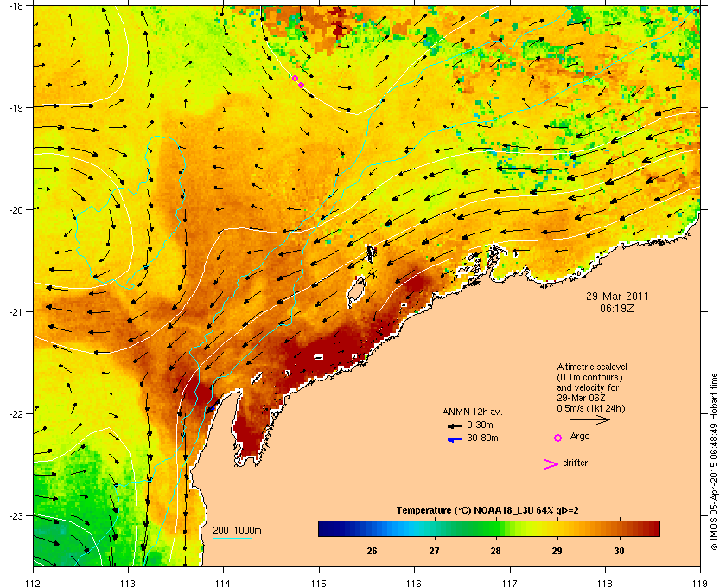Click the latitude label -20
Viewport: 726px width, 588px height.
(x=16, y=209)
